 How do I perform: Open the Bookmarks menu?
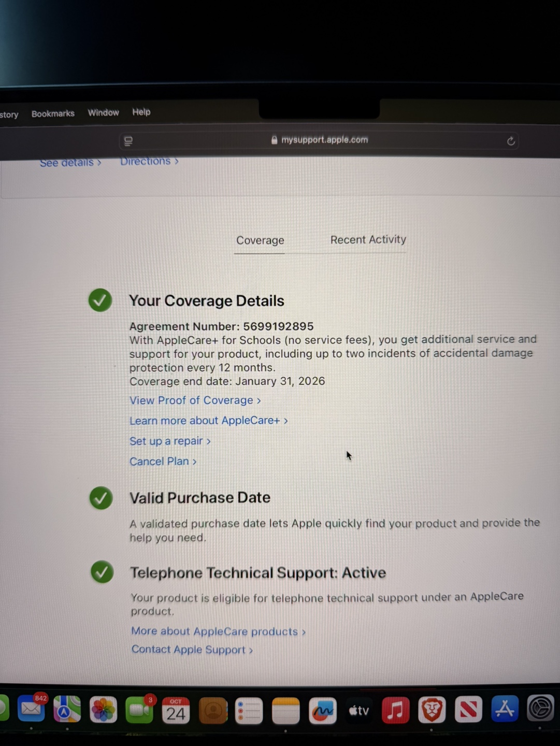[x=53, y=113]
